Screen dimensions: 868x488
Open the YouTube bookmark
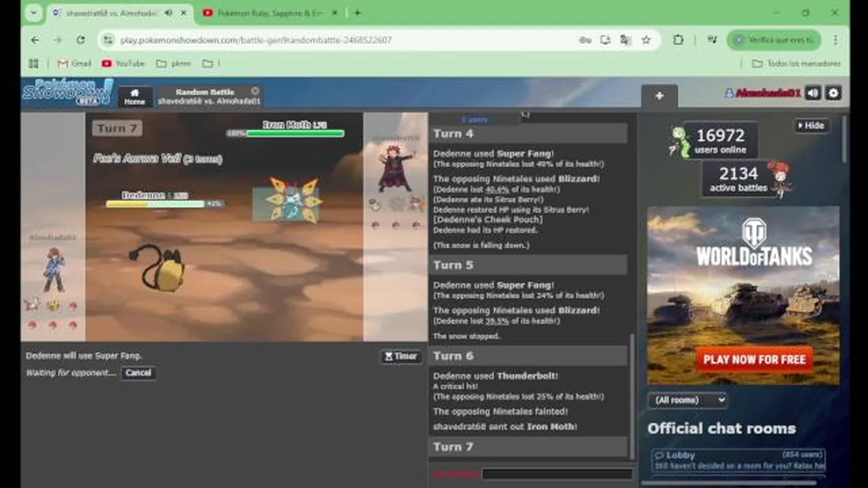pyautogui.click(x=123, y=63)
